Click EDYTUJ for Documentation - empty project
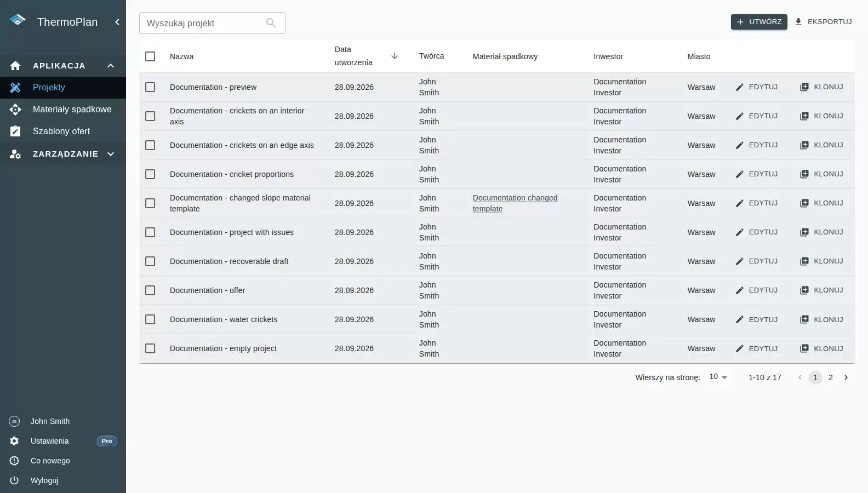 click(x=756, y=348)
